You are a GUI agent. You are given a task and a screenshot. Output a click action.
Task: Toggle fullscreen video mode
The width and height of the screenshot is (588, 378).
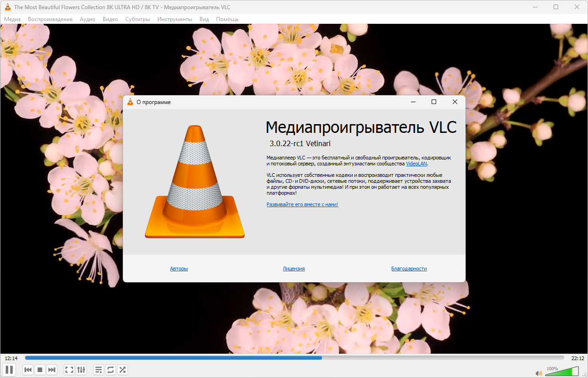69,370
